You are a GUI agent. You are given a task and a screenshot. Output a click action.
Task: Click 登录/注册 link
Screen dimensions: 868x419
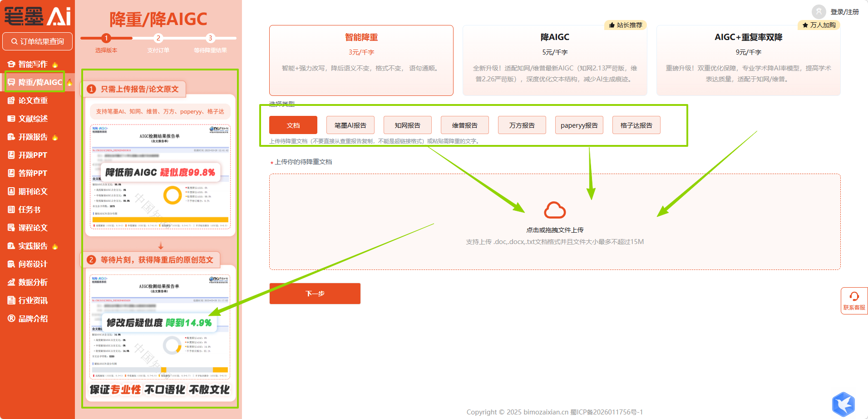pos(845,12)
